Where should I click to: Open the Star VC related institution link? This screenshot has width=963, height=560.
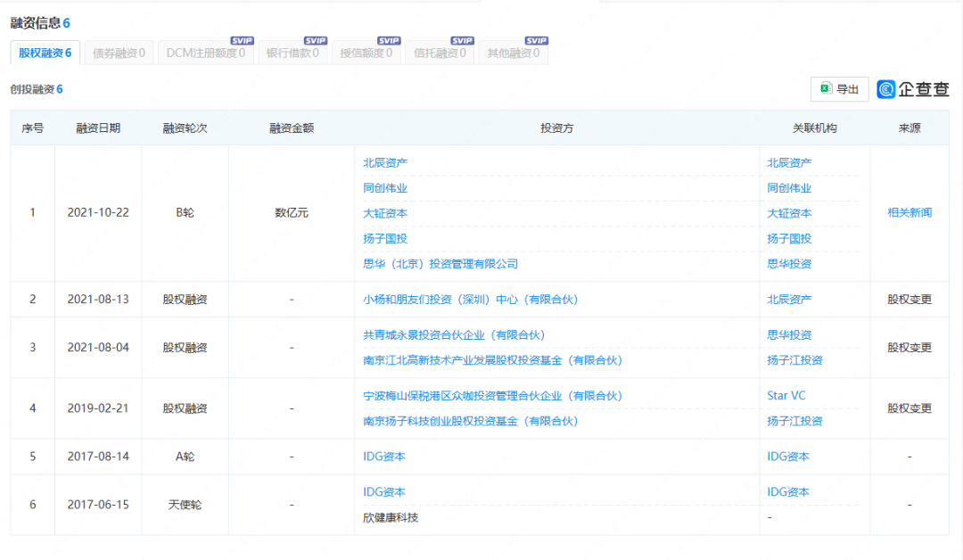(788, 396)
